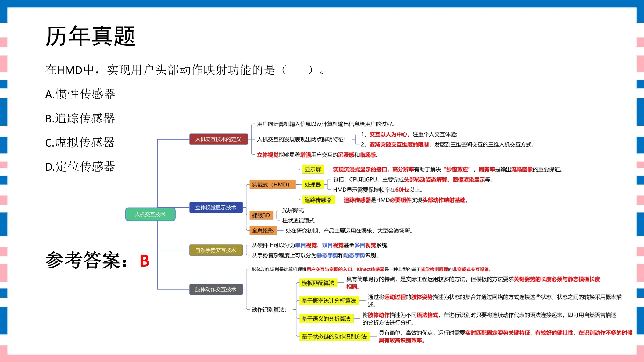Viewport: 644px width, 362px height.
Task: Click the line 用户向计算机输入信息以及计算机输出信息给用户的过程
Action: tap(326, 124)
